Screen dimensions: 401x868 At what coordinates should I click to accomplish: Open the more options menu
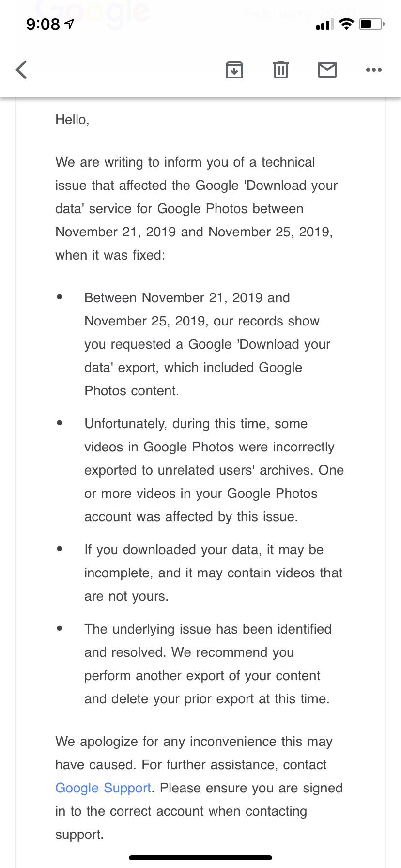pyautogui.click(x=374, y=70)
